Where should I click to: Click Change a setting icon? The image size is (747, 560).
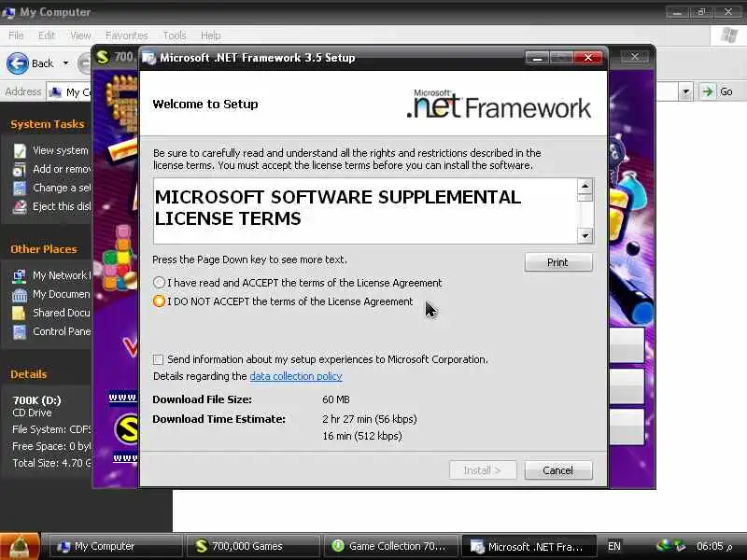20,189
